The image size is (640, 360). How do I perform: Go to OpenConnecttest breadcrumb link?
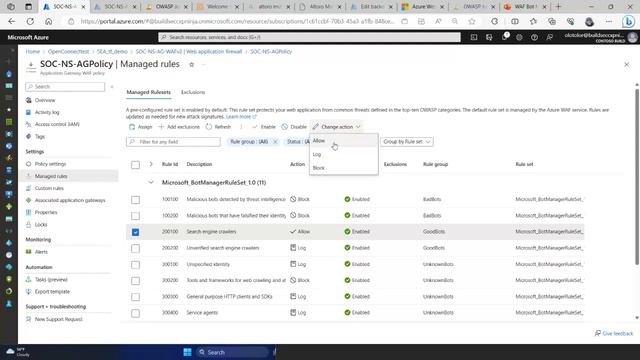click(68, 51)
